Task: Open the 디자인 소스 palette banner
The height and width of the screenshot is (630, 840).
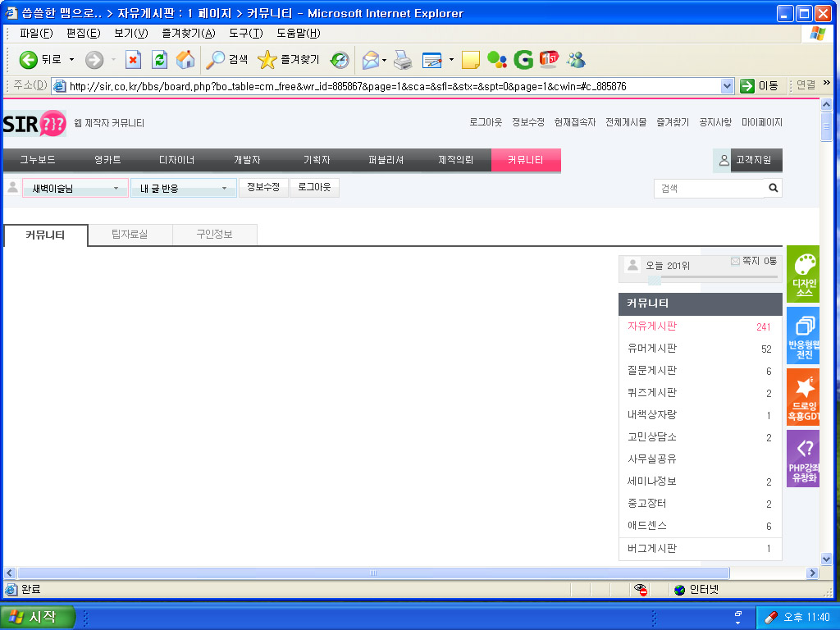Action: (x=803, y=274)
